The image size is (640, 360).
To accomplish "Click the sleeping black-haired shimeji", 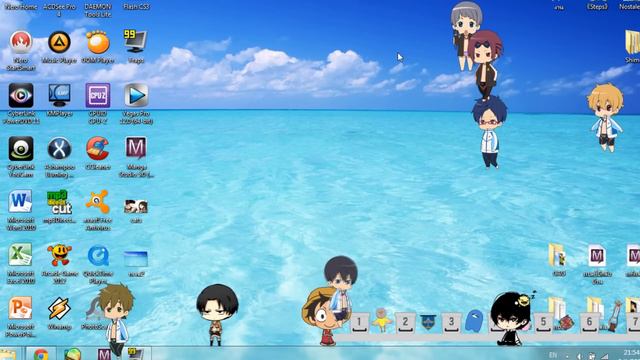I will pos(511,318).
